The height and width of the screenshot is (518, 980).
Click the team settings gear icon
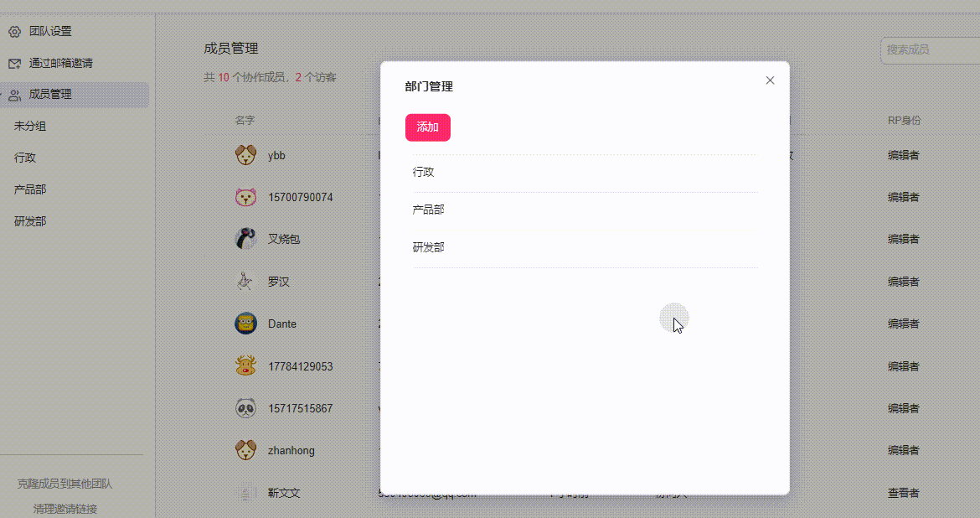(x=14, y=32)
